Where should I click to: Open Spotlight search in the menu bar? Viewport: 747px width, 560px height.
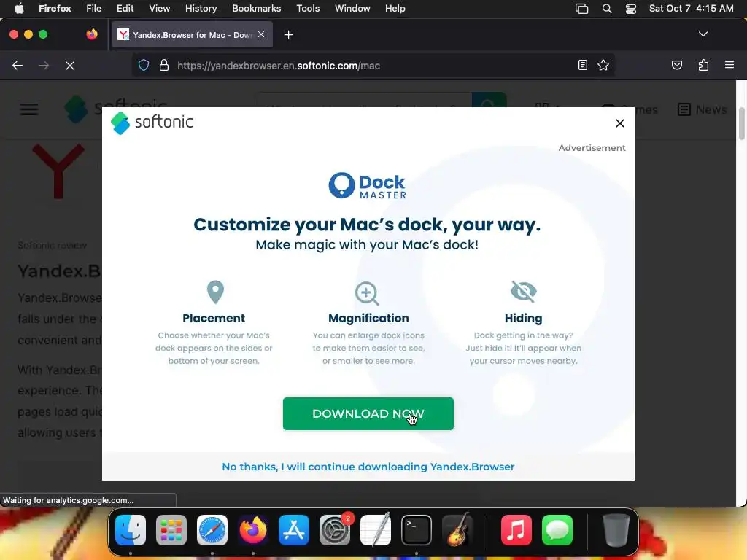coord(606,9)
